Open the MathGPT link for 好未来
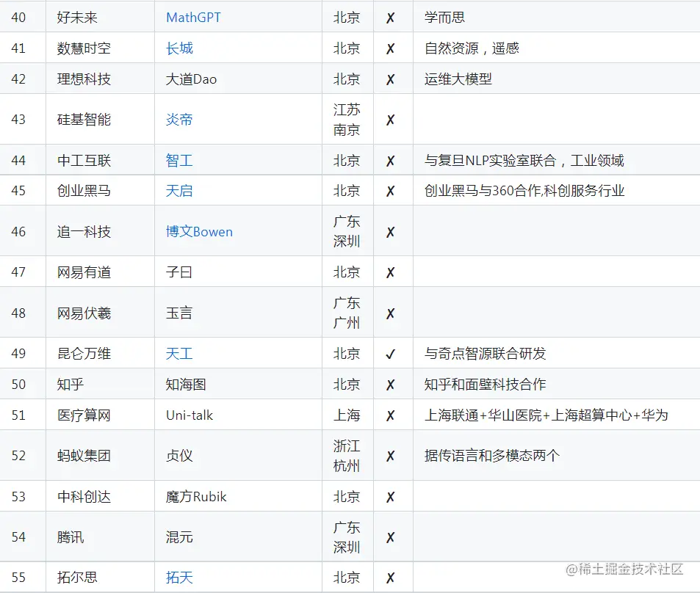Screen dimensions: 700x593 pyautogui.click(x=193, y=17)
